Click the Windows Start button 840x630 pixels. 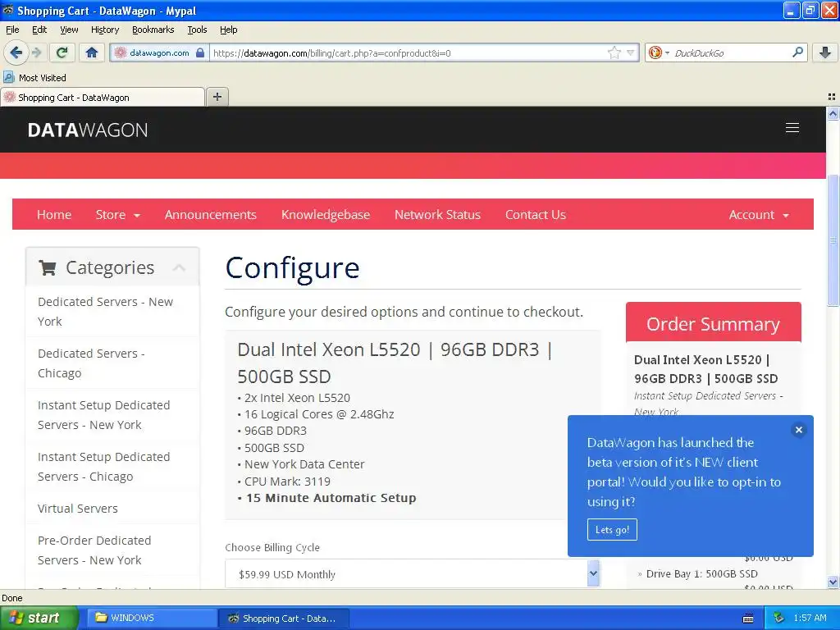click(x=39, y=618)
